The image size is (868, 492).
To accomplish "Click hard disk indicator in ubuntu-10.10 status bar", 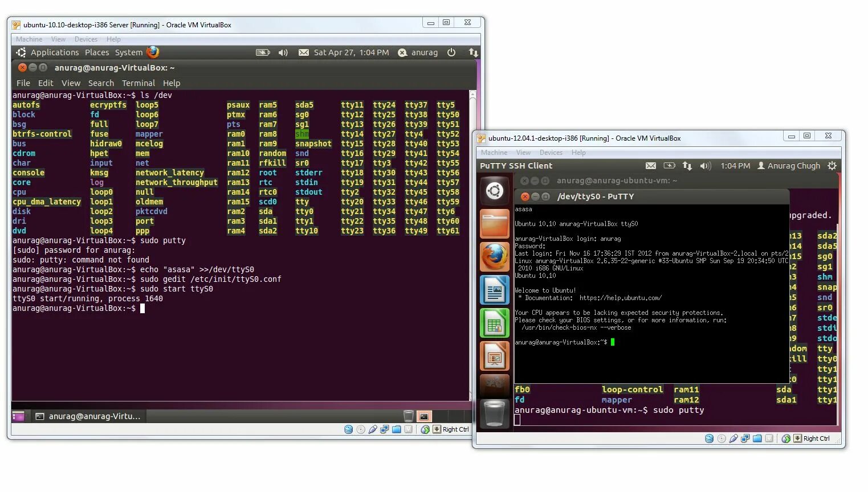I will [348, 429].
